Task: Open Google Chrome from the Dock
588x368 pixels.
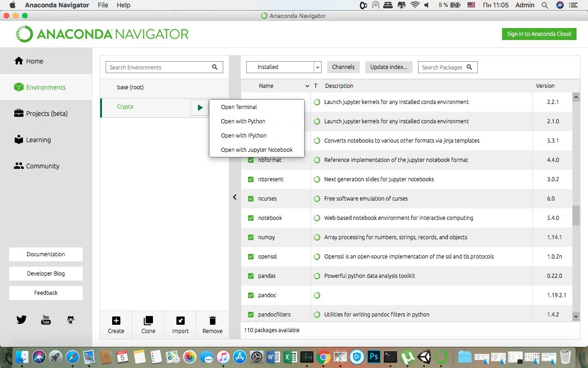Action: pyautogui.click(x=323, y=356)
